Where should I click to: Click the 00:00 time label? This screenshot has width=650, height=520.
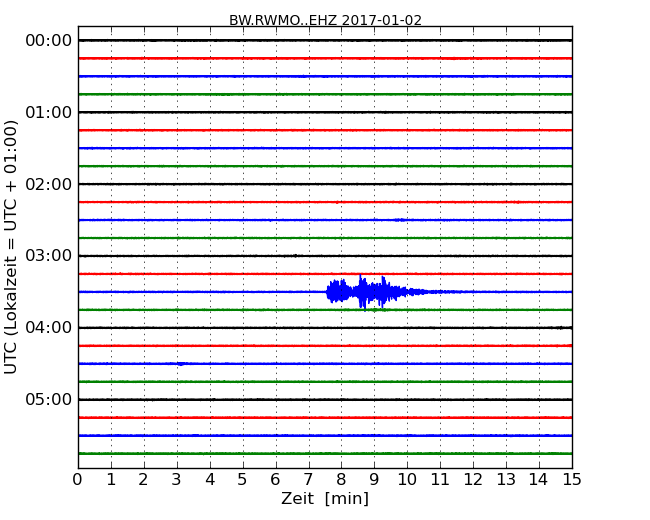point(49,41)
